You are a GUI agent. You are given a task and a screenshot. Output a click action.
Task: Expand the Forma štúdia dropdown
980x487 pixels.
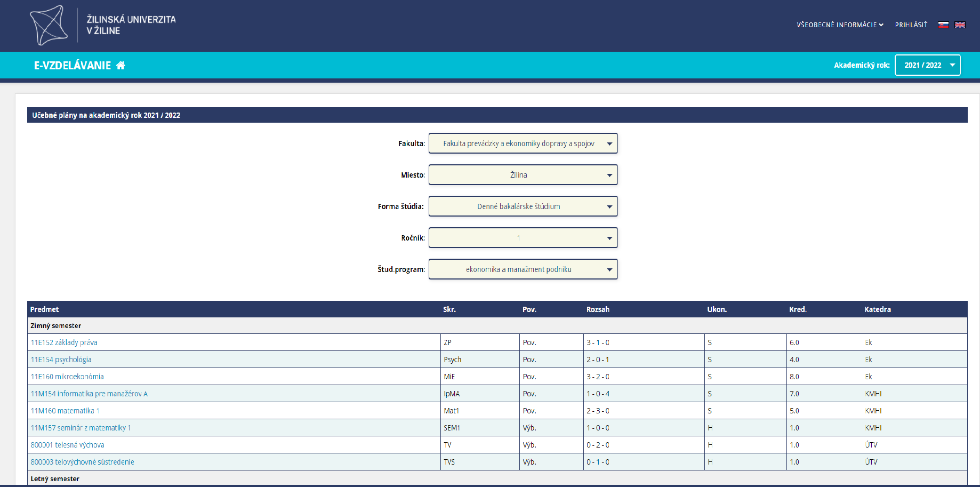pos(523,206)
